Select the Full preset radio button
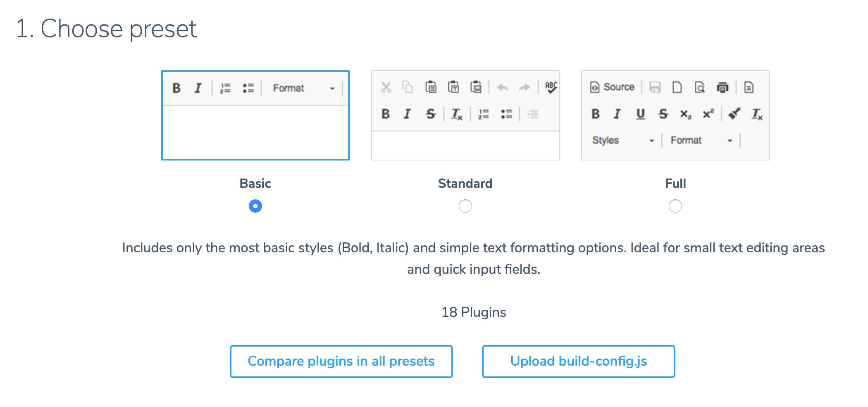The height and width of the screenshot is (407, 868). (675, 206)
